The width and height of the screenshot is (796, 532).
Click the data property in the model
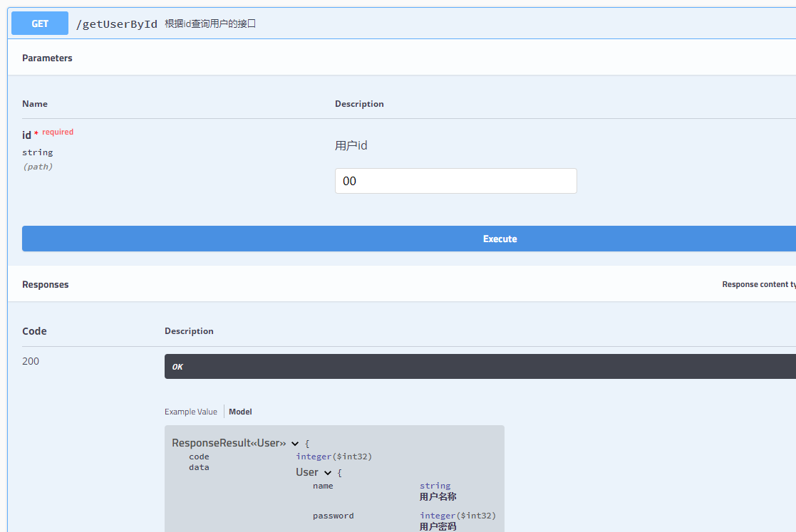click(199, 467)
